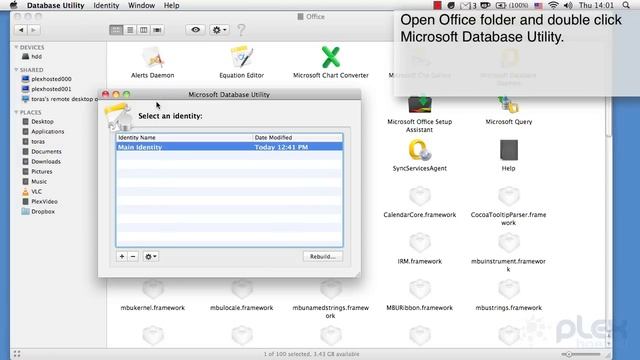Select the SyncServicesAgent icon
Screen dimensions: 640x360
point(420,150)
